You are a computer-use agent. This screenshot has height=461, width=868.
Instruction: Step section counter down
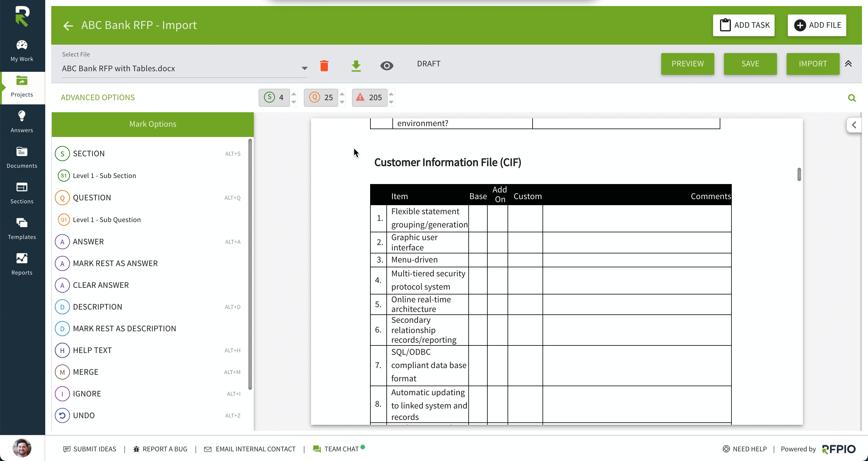pyautogui.click(x=294, y=102)
